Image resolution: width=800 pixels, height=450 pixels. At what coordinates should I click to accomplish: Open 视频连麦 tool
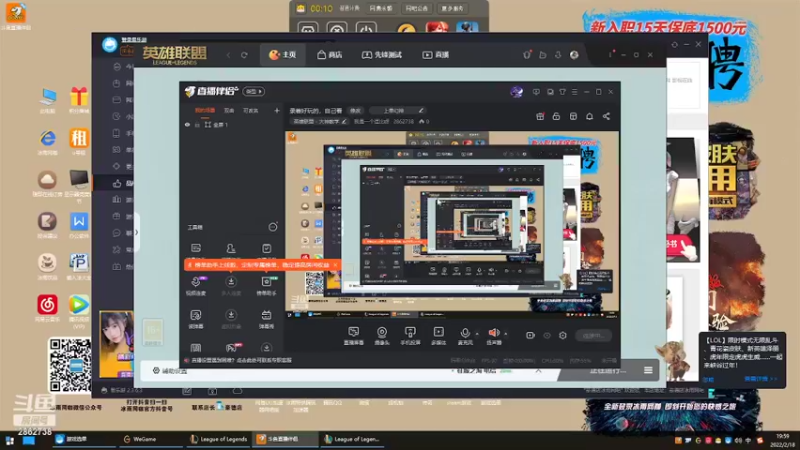point(196,286)
